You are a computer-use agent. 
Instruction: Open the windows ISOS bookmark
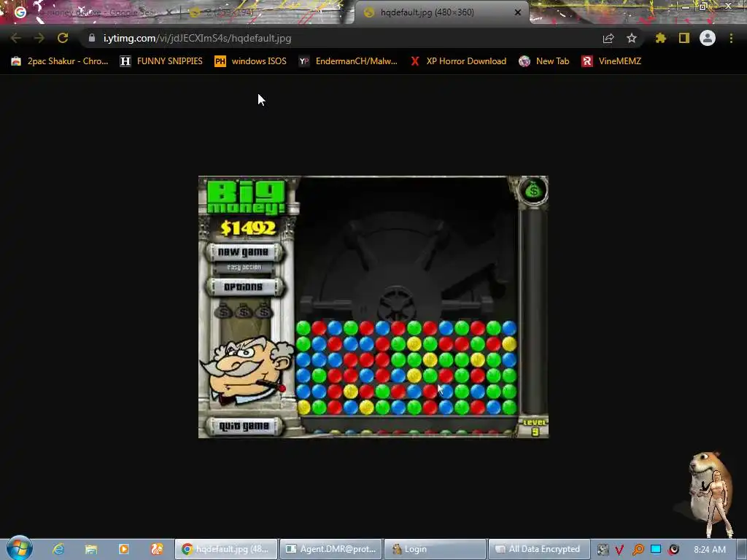click(x=251, y=61)
